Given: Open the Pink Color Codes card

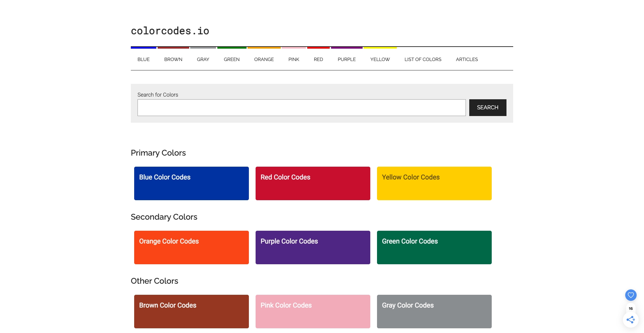Looking at the screenshot, I should point(313,311).
